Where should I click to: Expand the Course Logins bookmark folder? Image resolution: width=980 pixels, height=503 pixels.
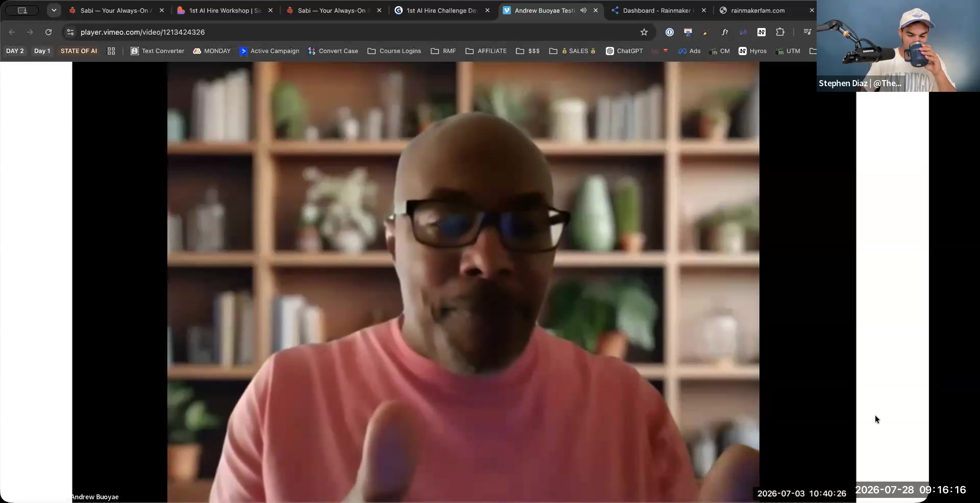pyautogui.click(x=395, y=51)
